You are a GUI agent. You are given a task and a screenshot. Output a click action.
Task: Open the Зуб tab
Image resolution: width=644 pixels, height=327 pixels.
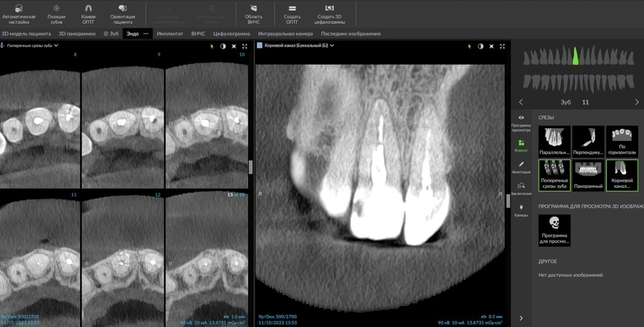click(111, 33)
